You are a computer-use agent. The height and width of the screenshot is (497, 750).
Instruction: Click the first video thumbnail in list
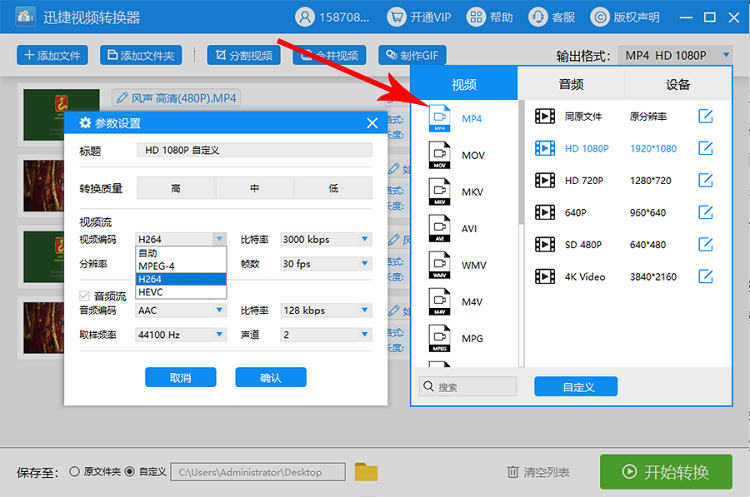62,115
